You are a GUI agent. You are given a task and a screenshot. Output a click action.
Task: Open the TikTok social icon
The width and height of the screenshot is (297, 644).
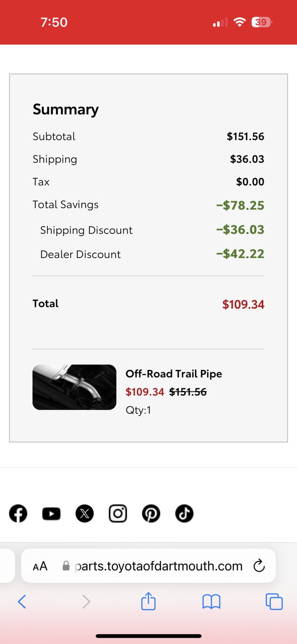[184, 514]
